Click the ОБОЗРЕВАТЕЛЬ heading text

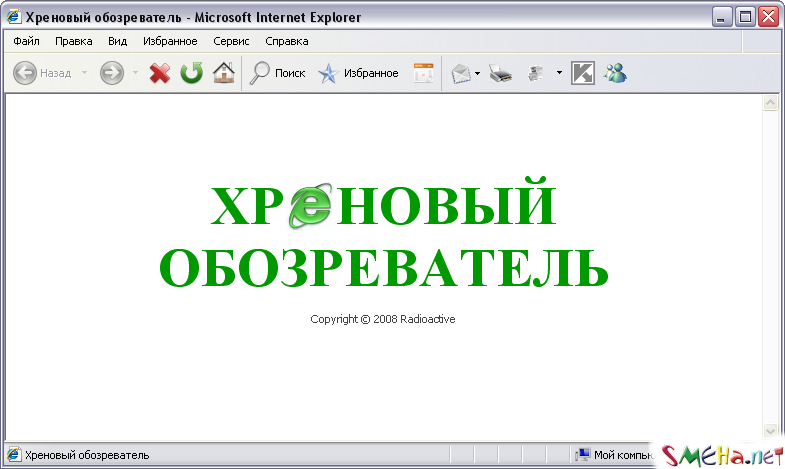tap(383, 268)
